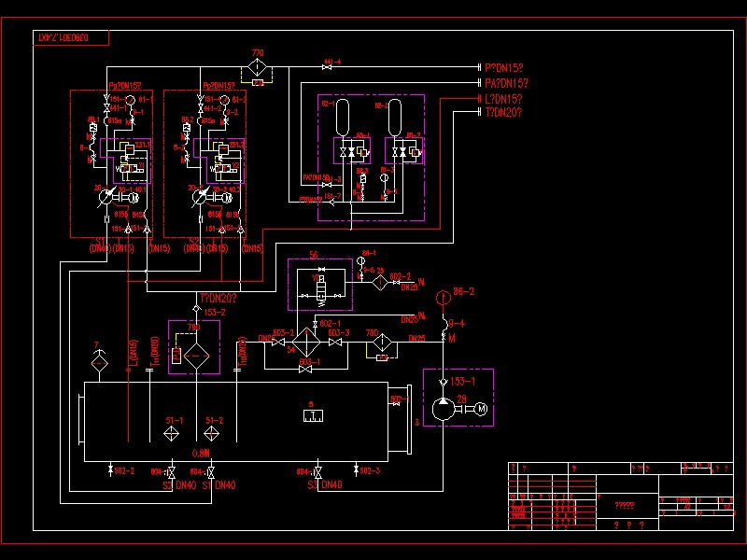747x560 pixels.
Task: Select the pressure gauge labeled 86-2
Action: [x=444, y=298]
